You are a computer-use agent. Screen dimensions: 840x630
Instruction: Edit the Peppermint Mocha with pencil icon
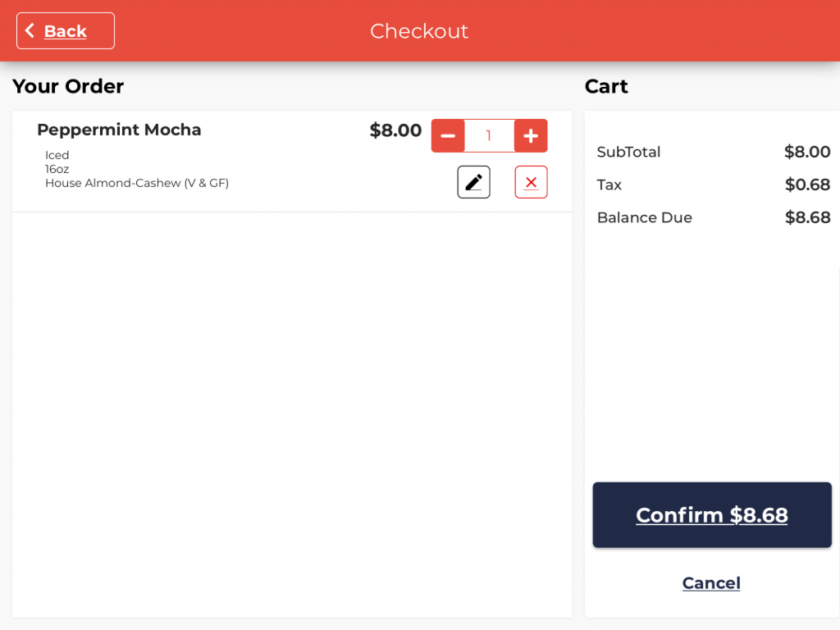473,182
